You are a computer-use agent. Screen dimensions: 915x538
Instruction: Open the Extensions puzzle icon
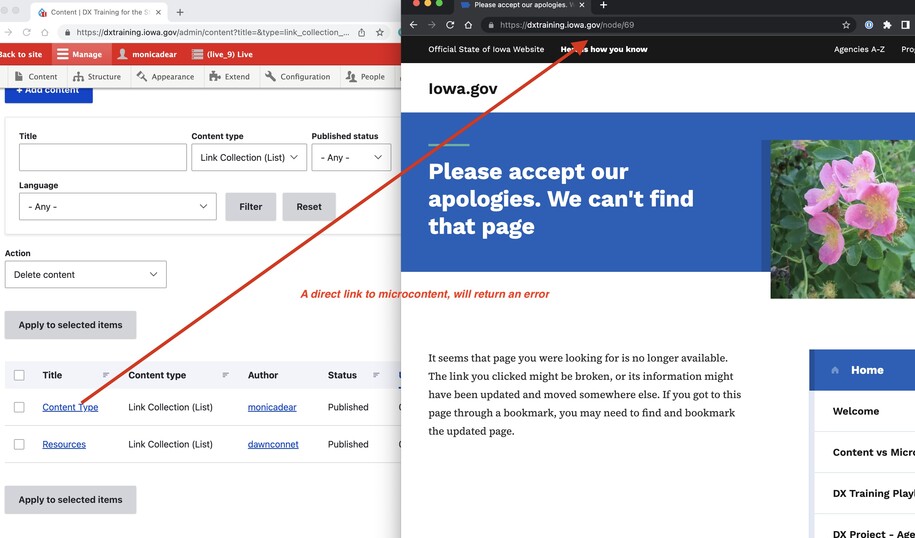887,25
